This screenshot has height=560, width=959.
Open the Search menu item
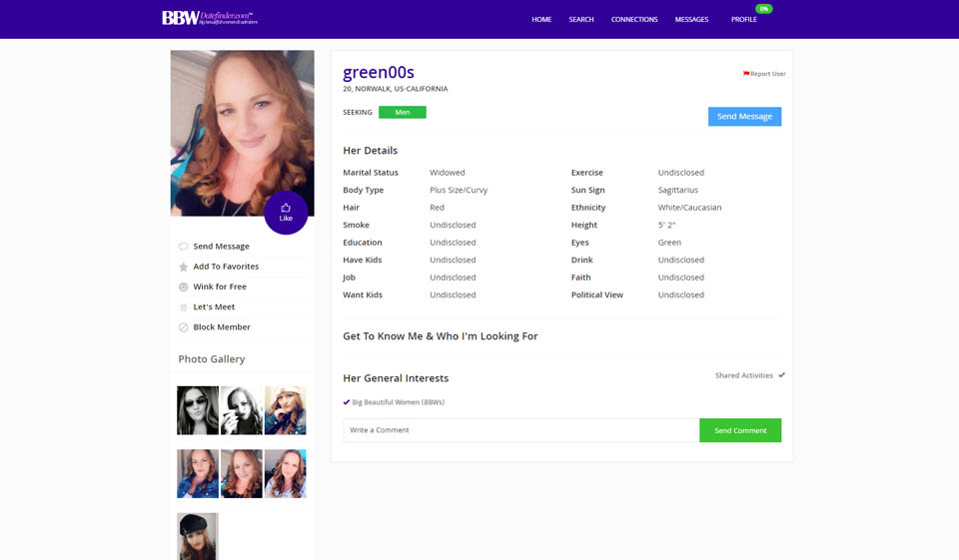point(581,19)
